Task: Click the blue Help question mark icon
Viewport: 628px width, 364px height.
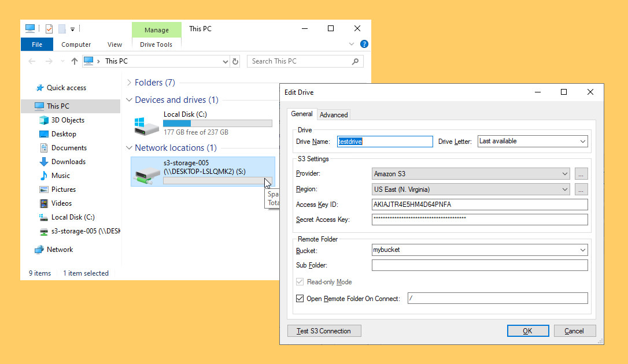Action: click(x=364, y=44)
